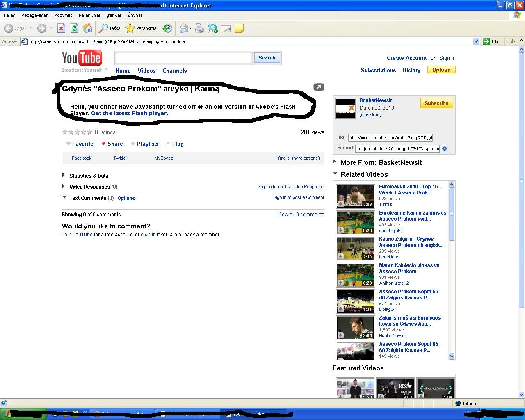Expand the Statistics & Data section
Viewport: 525px width, 420px height.
pos(89,176)
